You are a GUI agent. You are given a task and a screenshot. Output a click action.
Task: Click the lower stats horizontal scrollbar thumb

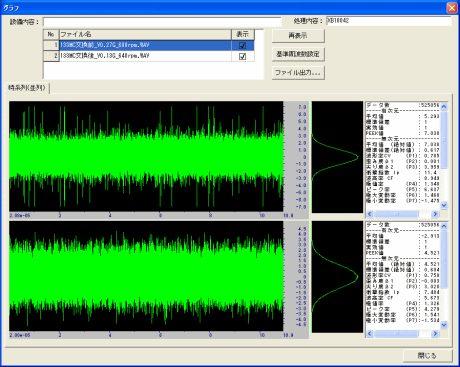[x=396, y=333]
